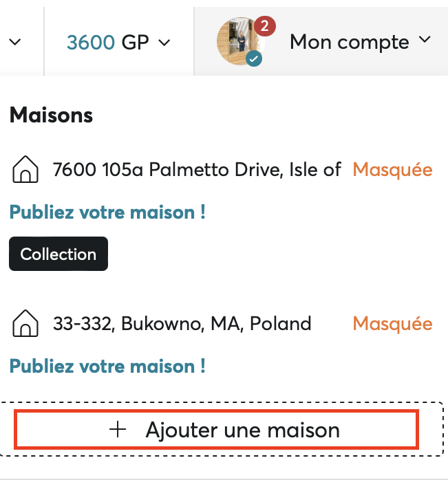This screenshot has height=480, width=448.
Task: Click the chevron next to GP
Action: (x=164, y=43)
